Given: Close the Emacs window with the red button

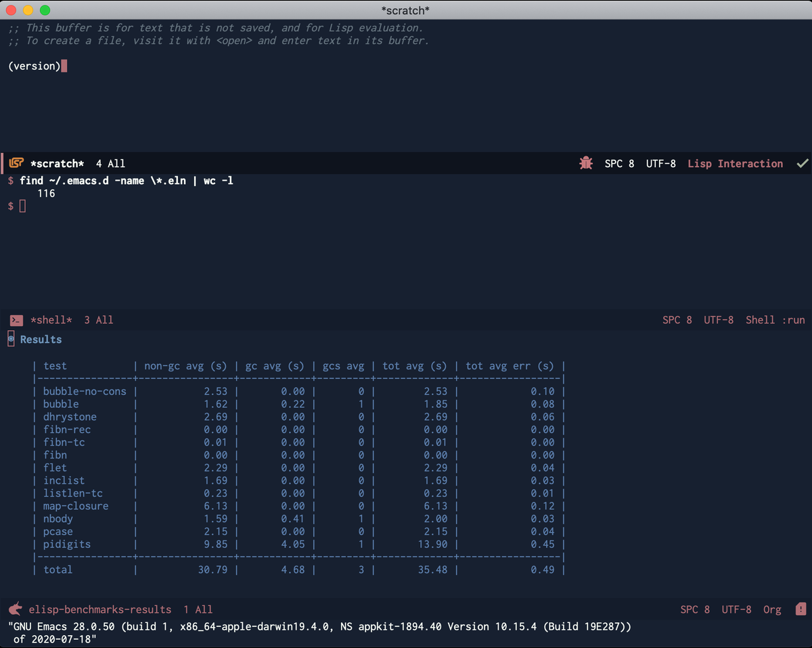Looking at the screenshot, I should click(12, 10).
